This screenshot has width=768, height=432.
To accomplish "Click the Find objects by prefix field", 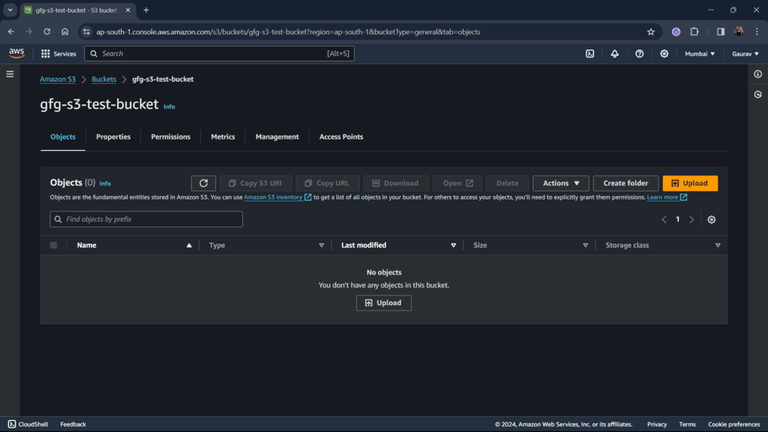I will (x=146, y=219).
